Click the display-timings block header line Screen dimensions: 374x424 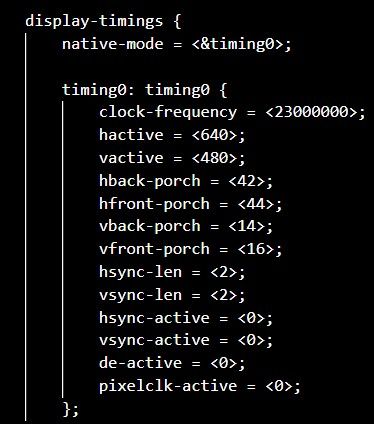[103, 21]
